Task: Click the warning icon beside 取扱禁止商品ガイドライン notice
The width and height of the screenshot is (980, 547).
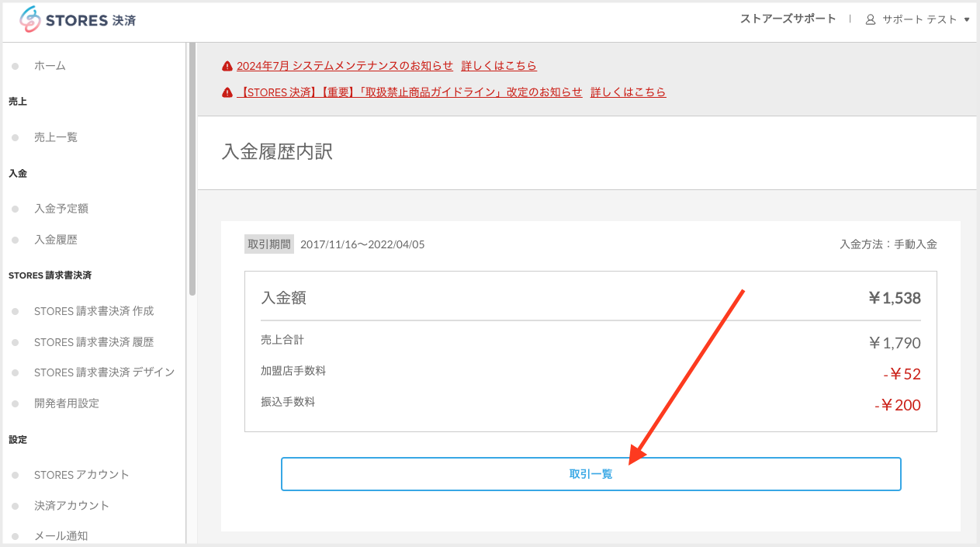Action: pyautogui.click(x=227, y=92)
